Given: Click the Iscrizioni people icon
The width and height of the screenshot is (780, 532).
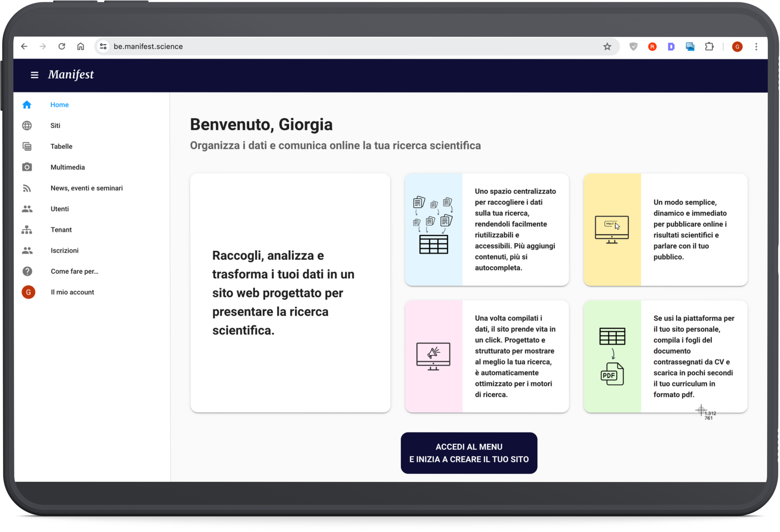Looking at the screenshot, I should pos(27,251).
